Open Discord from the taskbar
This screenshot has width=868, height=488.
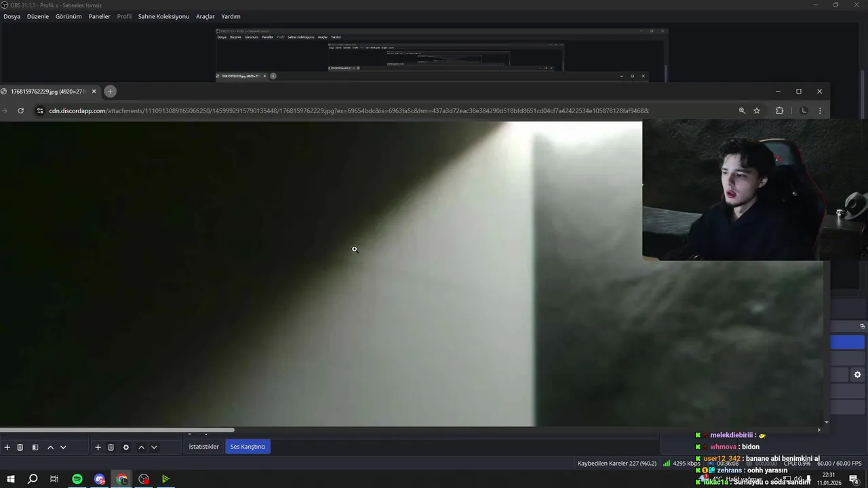[100, 479]
